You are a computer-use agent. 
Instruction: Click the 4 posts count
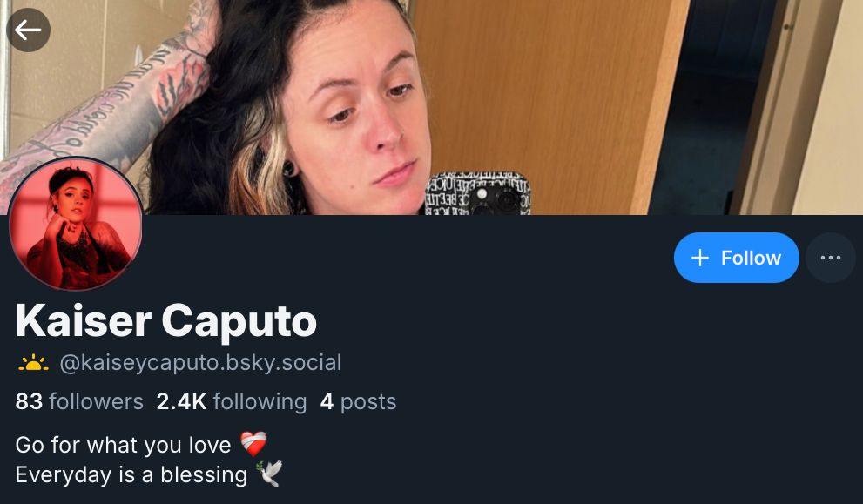click(x=358, y=401)
